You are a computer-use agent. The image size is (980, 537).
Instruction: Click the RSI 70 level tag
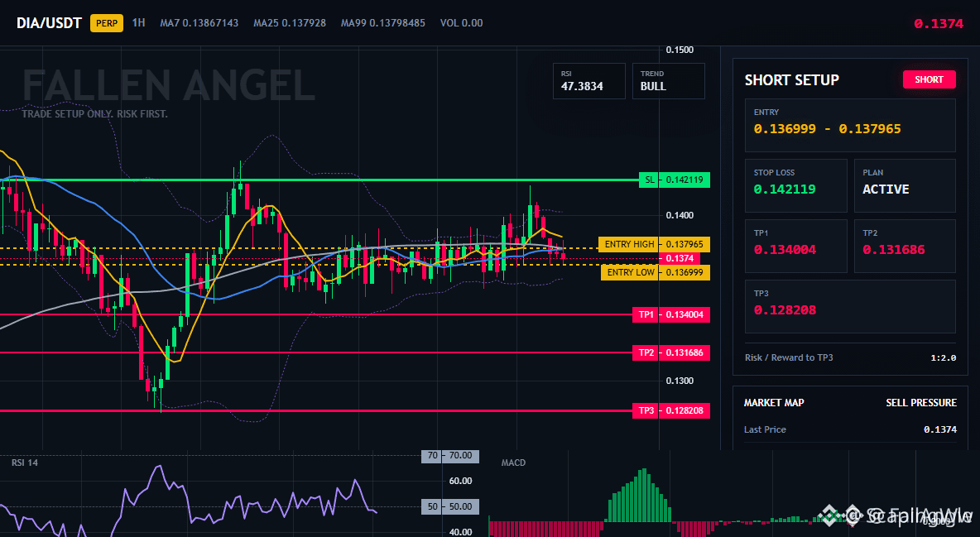[450, 456]
